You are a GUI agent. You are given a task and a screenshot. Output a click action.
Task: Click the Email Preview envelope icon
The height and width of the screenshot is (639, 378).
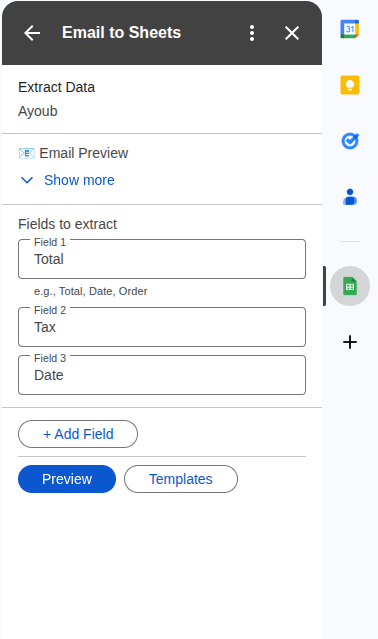pos(27,153)
